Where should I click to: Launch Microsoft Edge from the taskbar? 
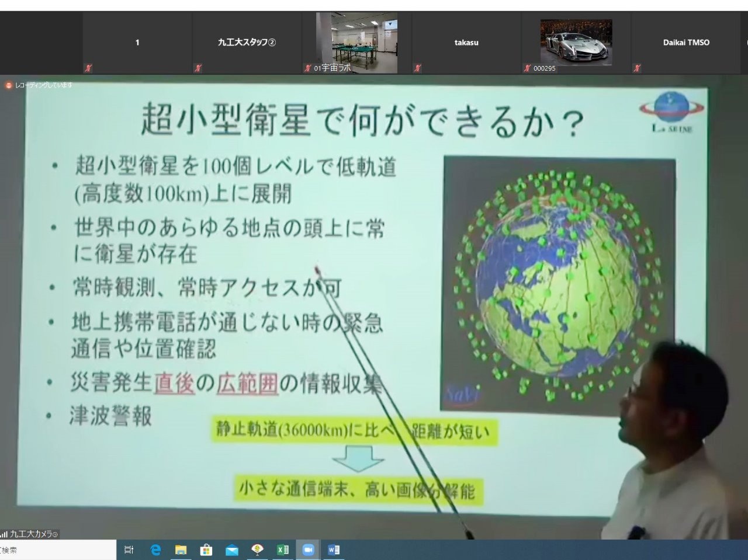coord(155,549)
